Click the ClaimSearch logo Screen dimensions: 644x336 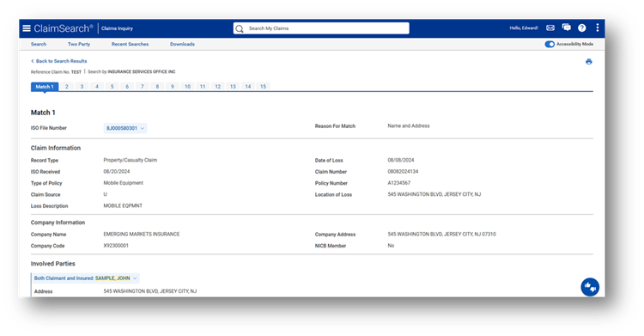pyautogui.click(x=64, y=28)
